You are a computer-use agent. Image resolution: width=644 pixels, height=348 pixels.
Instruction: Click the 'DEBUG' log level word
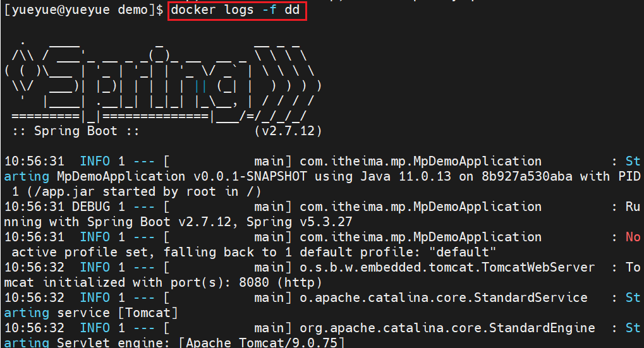coord(91,207)
